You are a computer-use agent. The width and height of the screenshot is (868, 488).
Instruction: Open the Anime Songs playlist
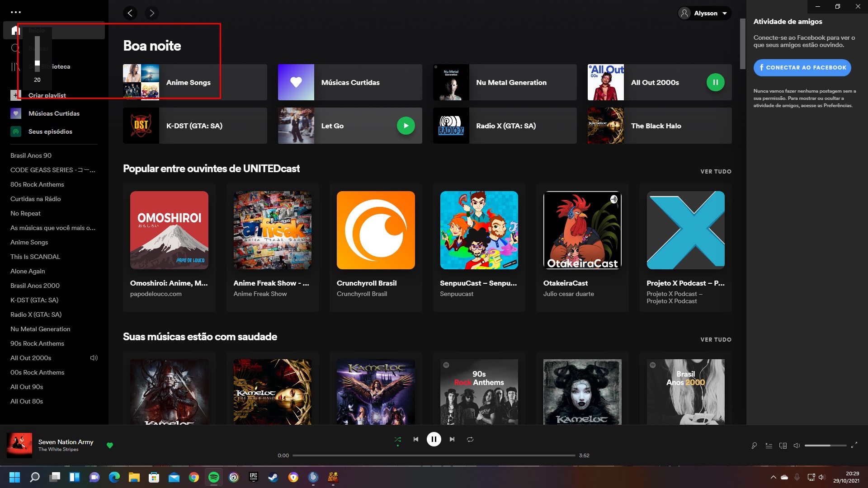pyautogui.click(x=189, y=82)
